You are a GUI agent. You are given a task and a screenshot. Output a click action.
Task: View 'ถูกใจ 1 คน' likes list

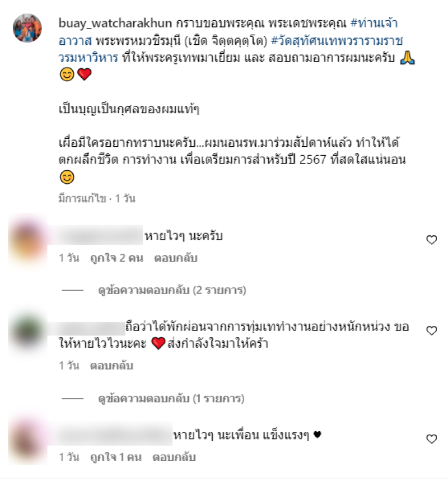pyautogui.click(x=116, y=457)
